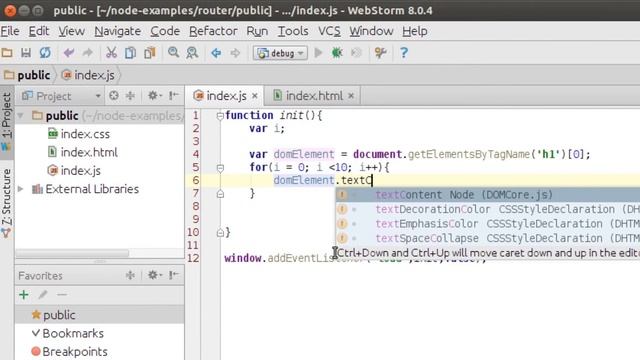640x360 pixels.
Task: Toggle the Z: Structure side tab
Action: 7,202
